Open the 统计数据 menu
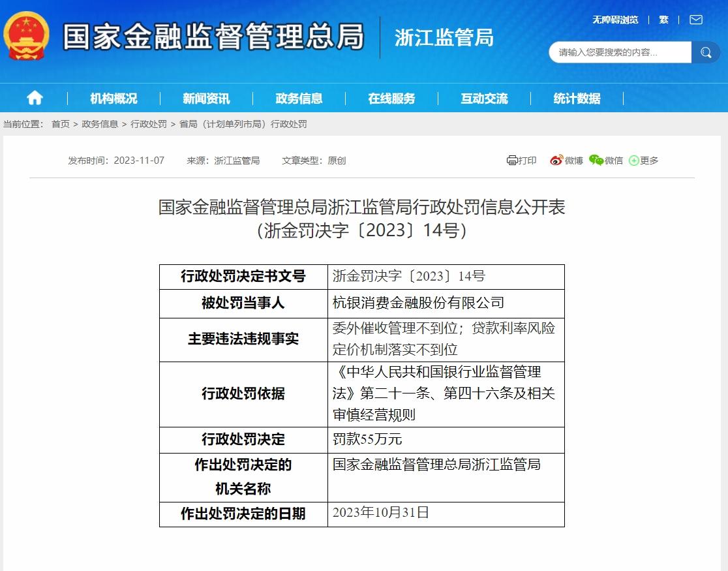728x571 pixels. tap(577, 98)
